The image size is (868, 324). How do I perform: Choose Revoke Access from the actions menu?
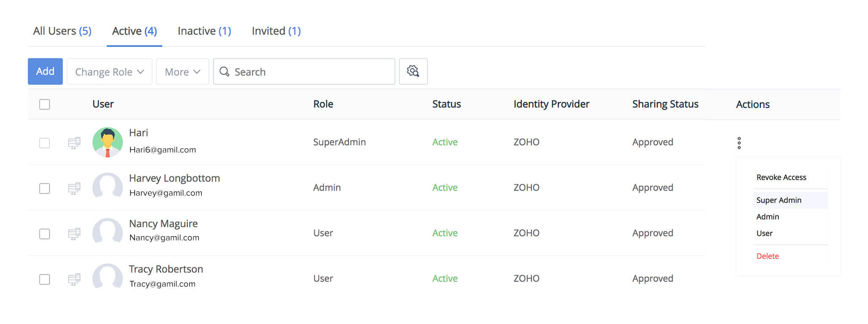781,178
